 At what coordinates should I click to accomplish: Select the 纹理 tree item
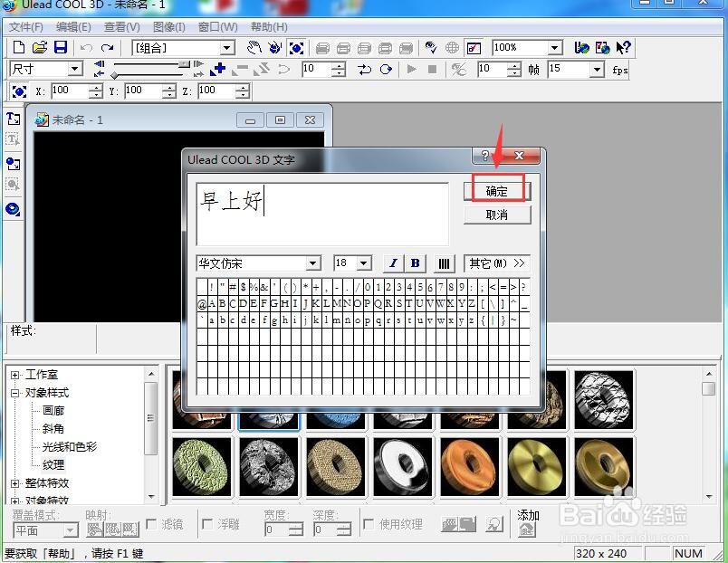(x=53, y=465)
